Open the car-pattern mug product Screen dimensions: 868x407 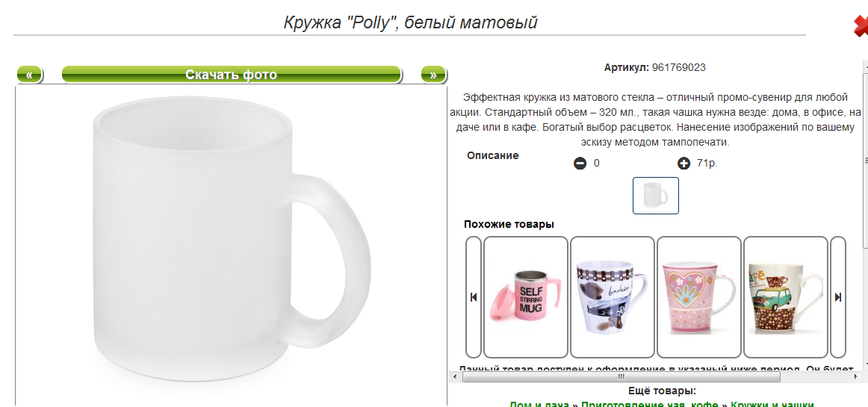click(613, 297)
